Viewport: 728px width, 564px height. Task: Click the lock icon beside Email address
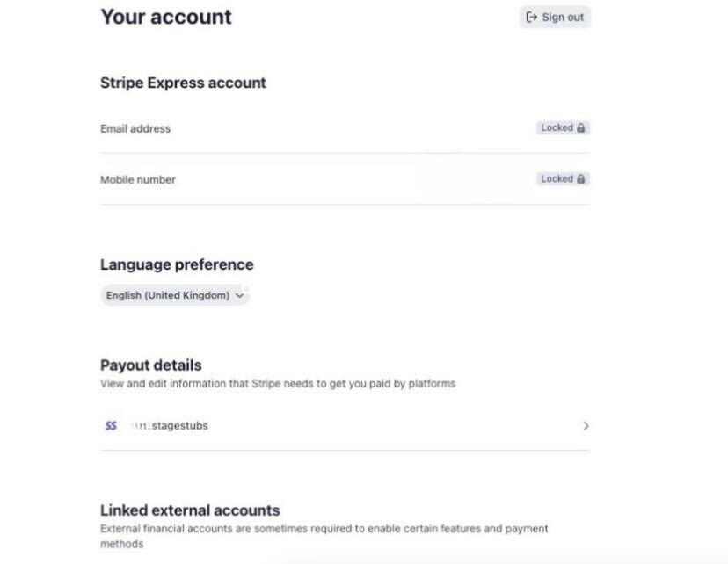point(581,128)
